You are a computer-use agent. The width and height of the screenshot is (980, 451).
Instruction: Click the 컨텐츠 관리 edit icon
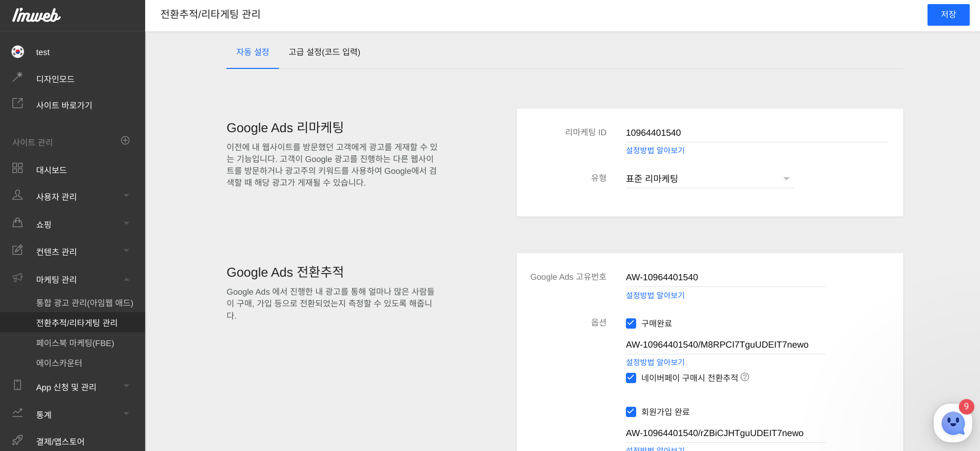pyautogui.click(x=17, y=250)
